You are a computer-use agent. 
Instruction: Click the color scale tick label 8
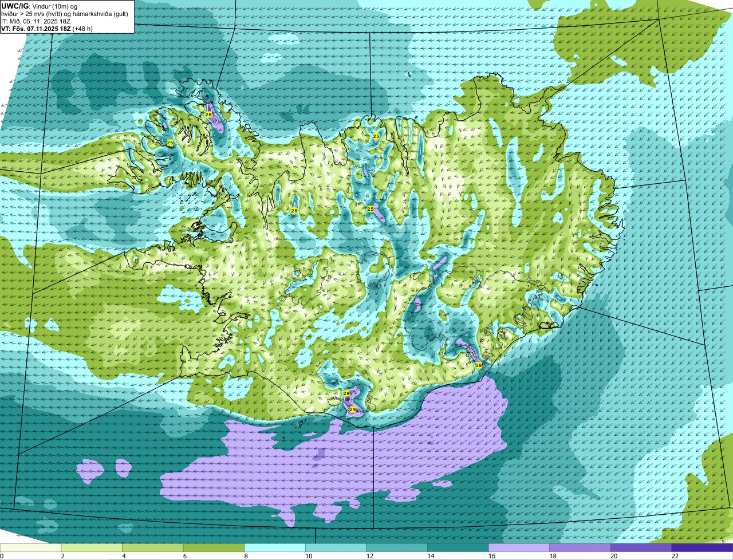click(x=246, y=556)
